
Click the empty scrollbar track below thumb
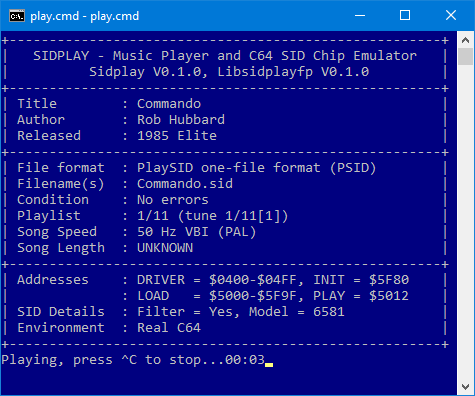tap(466, 222)
